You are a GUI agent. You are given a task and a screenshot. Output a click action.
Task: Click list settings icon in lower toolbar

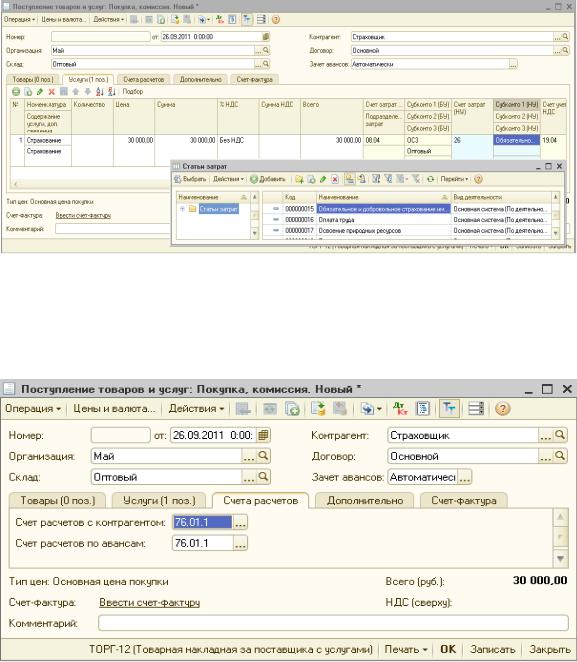[476, 409]
